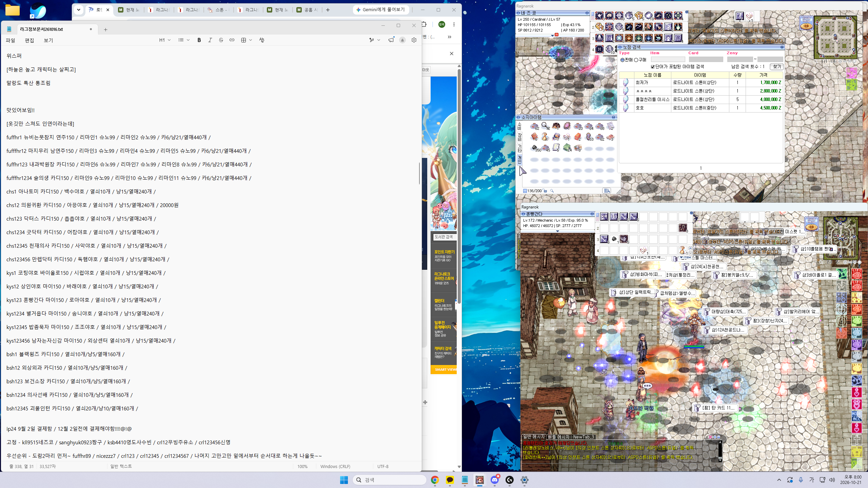This screenshot has width=868, height=488.
Task: Toggle bold formatting in Notepad
Action: tap(199, 40)
